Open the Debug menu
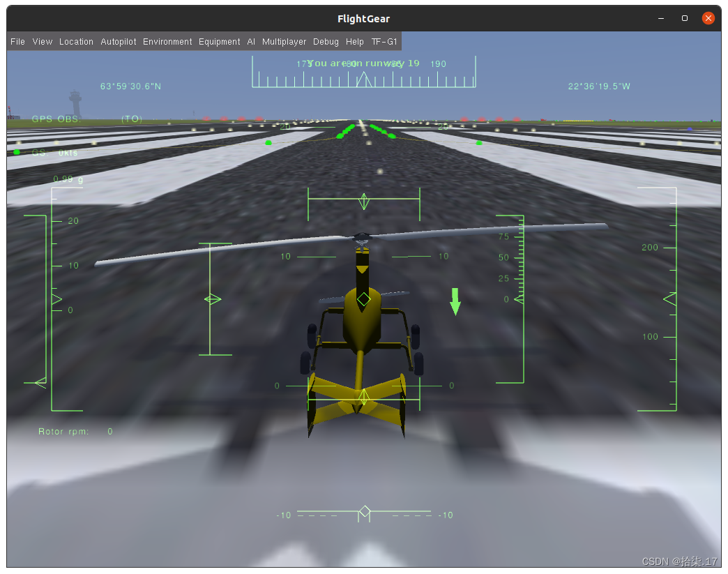Viewport: 728px width, 574px height. [326, 41]
